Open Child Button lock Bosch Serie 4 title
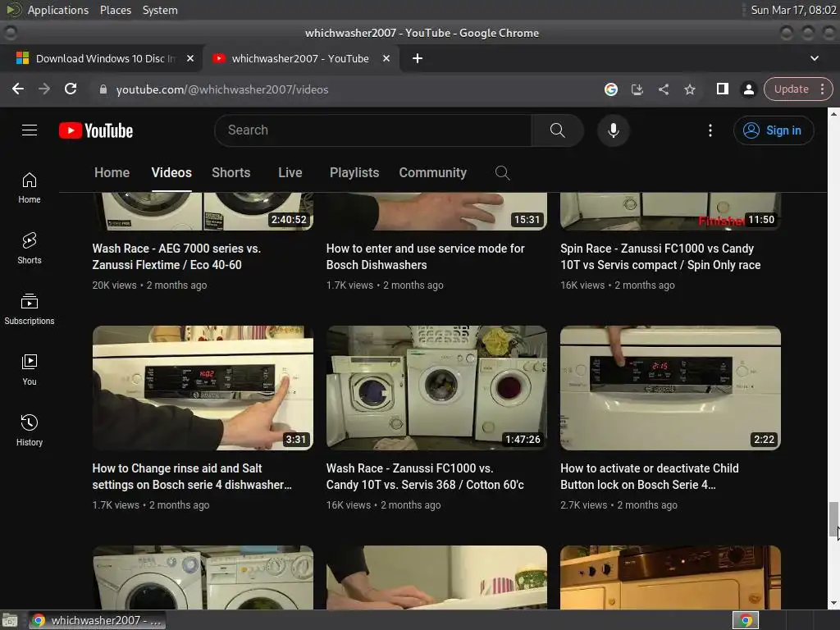Image resolution: width=840 pixels, height=630 pixels. tap(650, 477)
